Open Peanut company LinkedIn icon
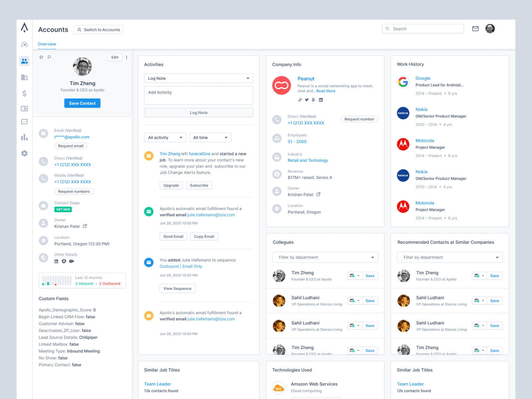The width and height of the screenshot is (532, 399). (x=321, y=100)
